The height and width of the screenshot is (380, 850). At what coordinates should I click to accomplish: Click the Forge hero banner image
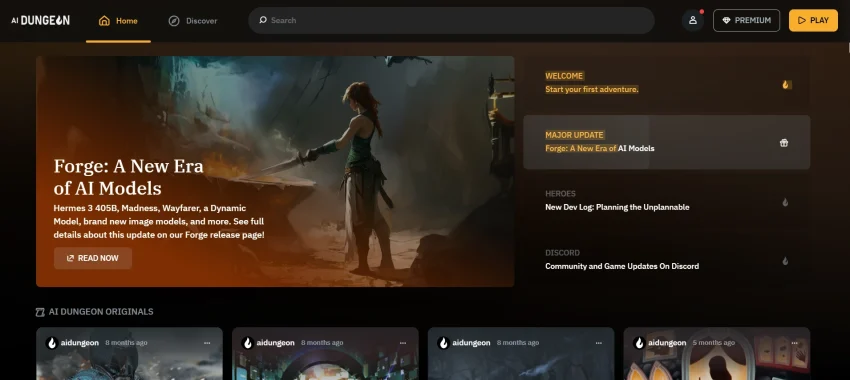pos(275,171)
